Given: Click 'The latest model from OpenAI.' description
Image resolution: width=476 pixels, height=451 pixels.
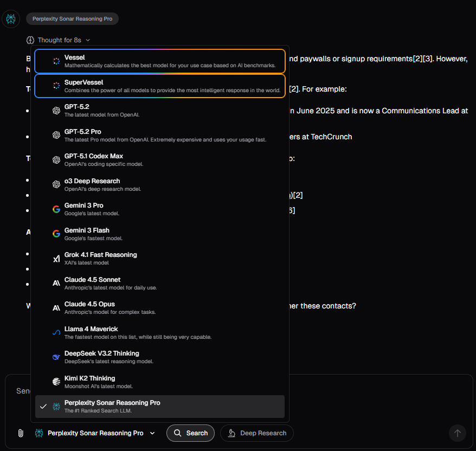Looking at the screenshot, I should point(102,115).
